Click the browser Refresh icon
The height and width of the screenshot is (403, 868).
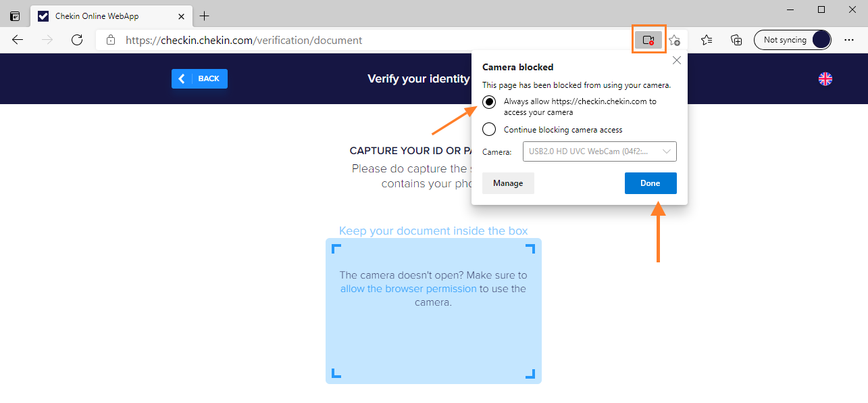(77, 40)
